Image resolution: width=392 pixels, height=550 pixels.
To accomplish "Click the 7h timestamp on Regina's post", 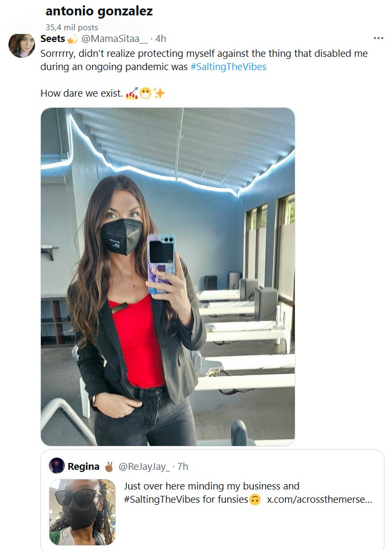I will tap(183, 467).
